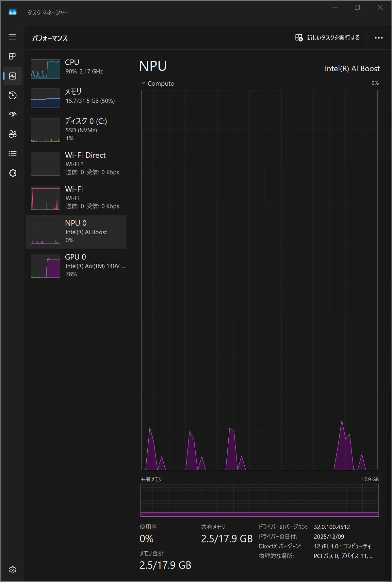
Task: Open the hamburger navigation menu
Action: click(x=12, y=37)
